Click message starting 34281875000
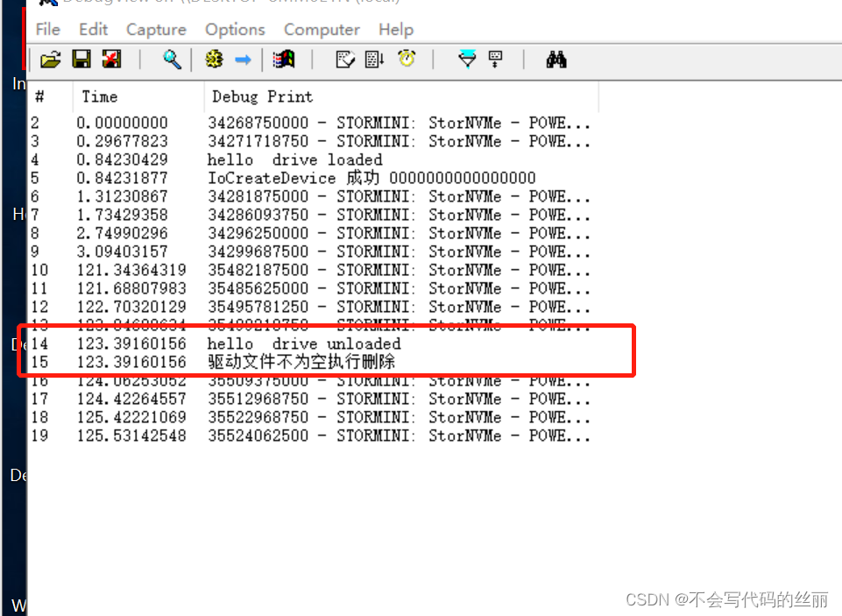 (399, 196)
